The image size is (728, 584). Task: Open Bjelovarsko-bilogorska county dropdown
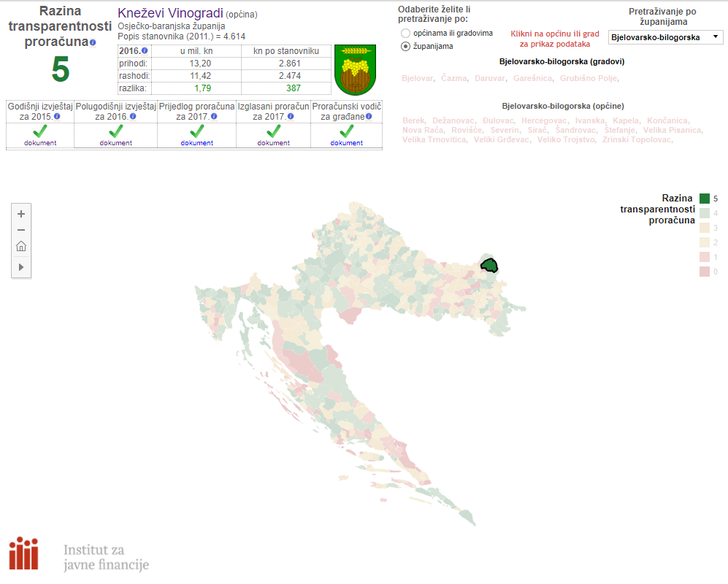point(664,36)
